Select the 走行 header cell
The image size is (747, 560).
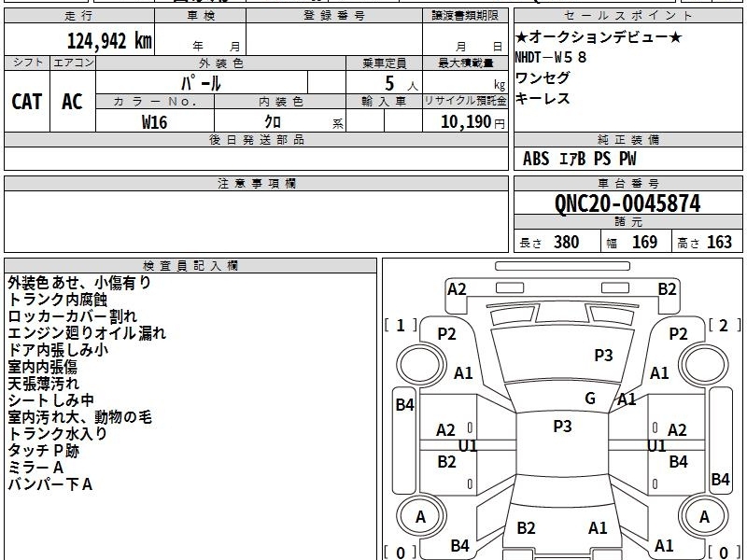(79, 16)
